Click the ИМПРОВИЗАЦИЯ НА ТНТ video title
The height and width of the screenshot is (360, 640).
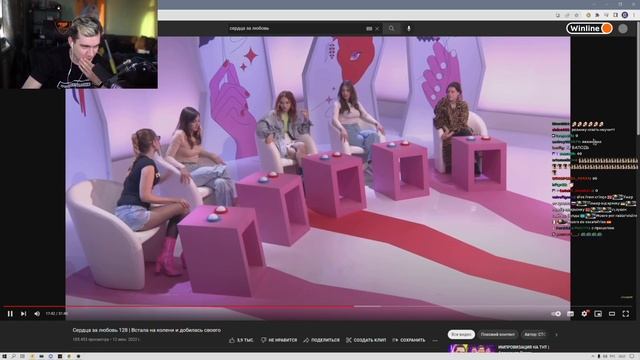[x=524, y=347]
